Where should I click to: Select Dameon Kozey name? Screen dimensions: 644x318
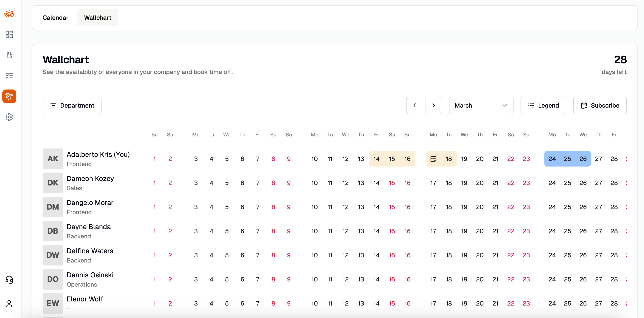point(90,179)
